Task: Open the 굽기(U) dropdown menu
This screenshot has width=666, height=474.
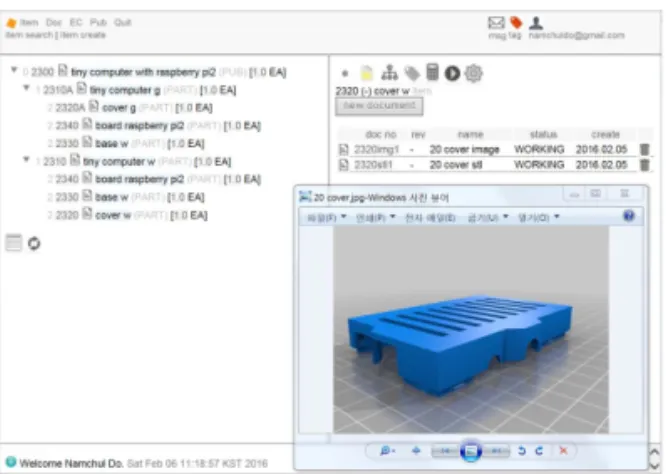Action: 488,217
